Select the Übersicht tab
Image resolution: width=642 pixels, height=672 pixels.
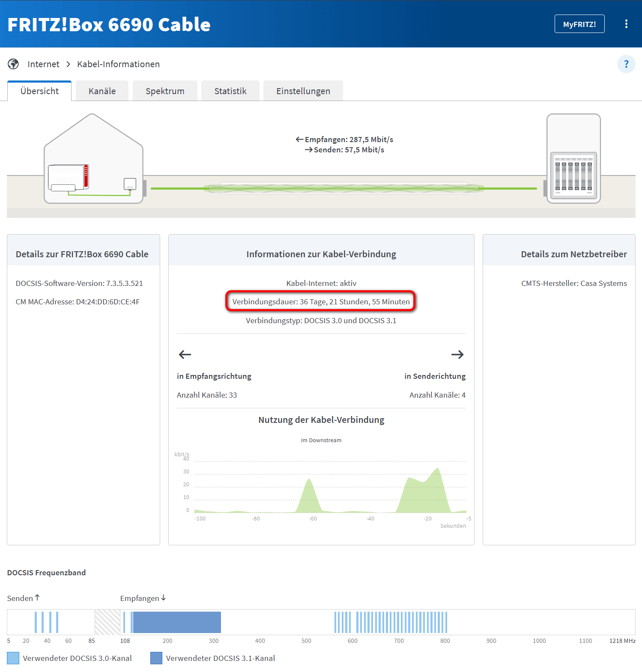(39, 91)
